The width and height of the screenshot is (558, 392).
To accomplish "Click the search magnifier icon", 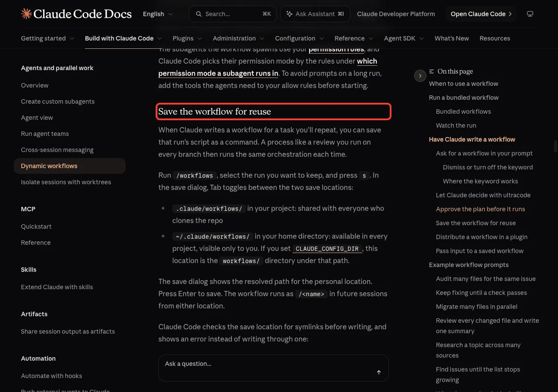I will click(199, 14).
